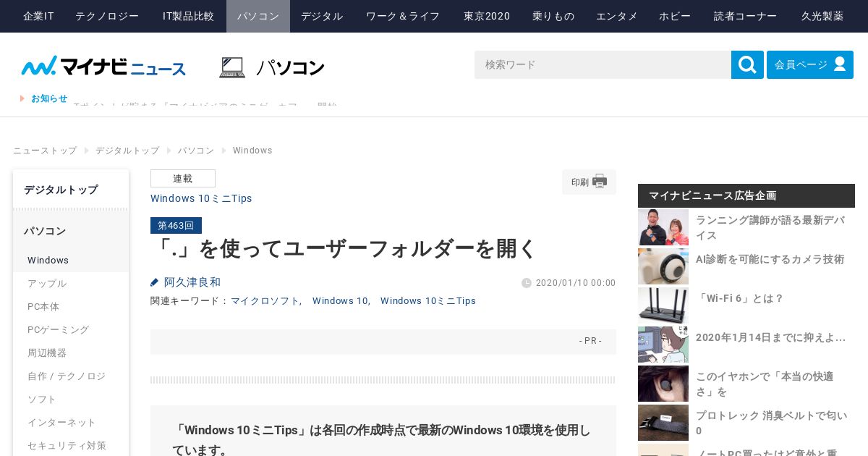
Task: Click the article title 「.」を使ってユーザーフォルダーを開く
Action: [x=344, y=249]
